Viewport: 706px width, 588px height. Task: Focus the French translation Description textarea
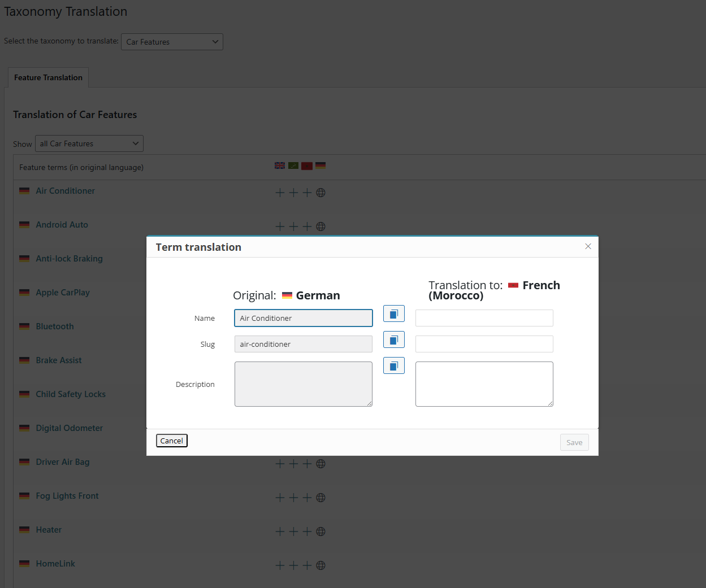click(484, 384)
